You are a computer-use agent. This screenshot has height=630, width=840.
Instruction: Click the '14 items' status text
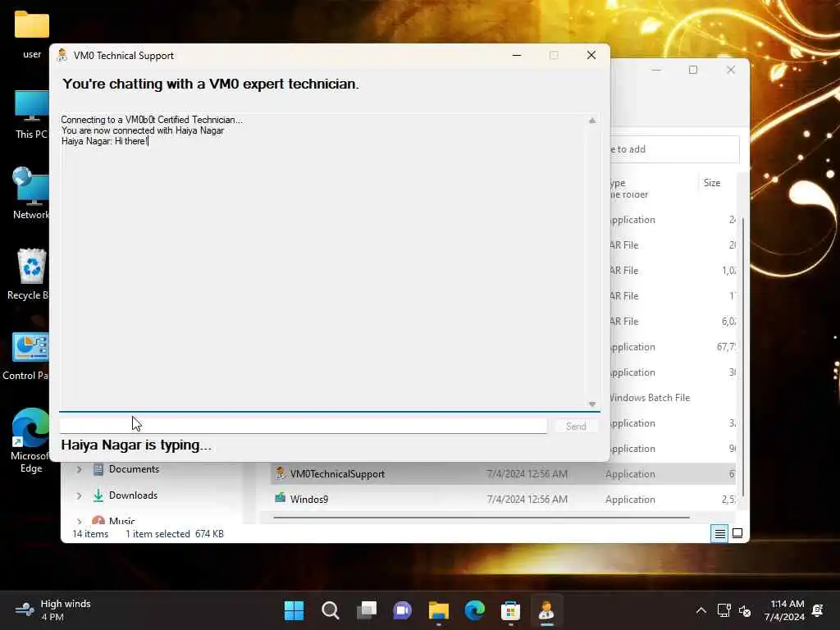pos(90,533)
